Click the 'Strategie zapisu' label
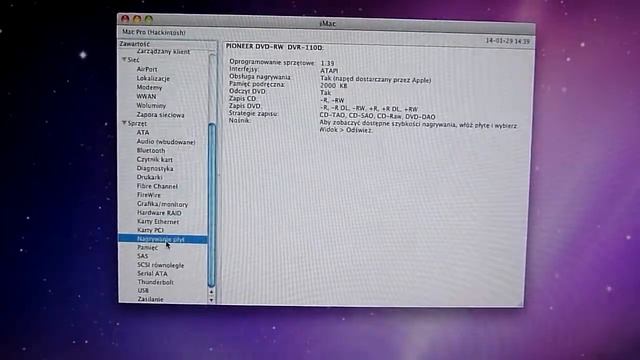Screen dimensions: 640x360 [x=253, y=113]
